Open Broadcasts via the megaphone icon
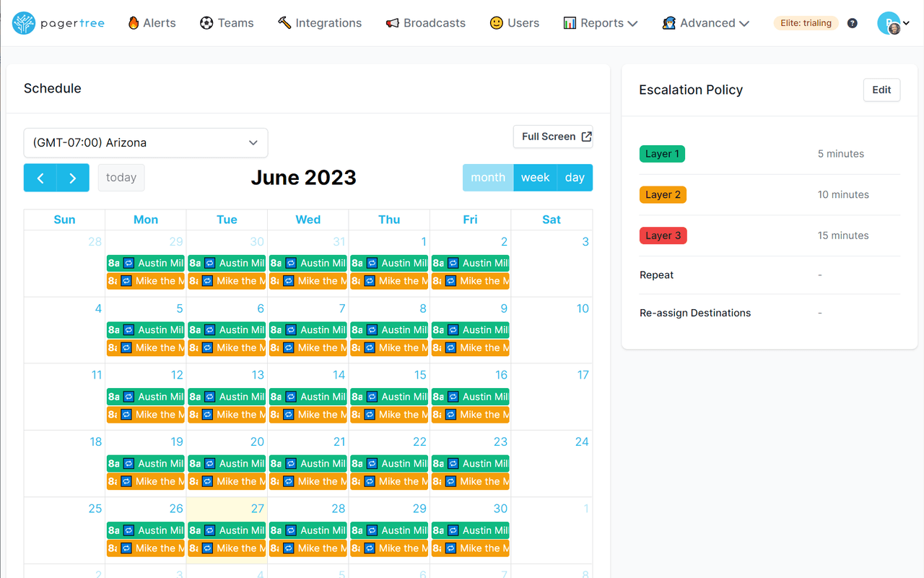Screen dimensions: 924x578 tap(392, 22)
